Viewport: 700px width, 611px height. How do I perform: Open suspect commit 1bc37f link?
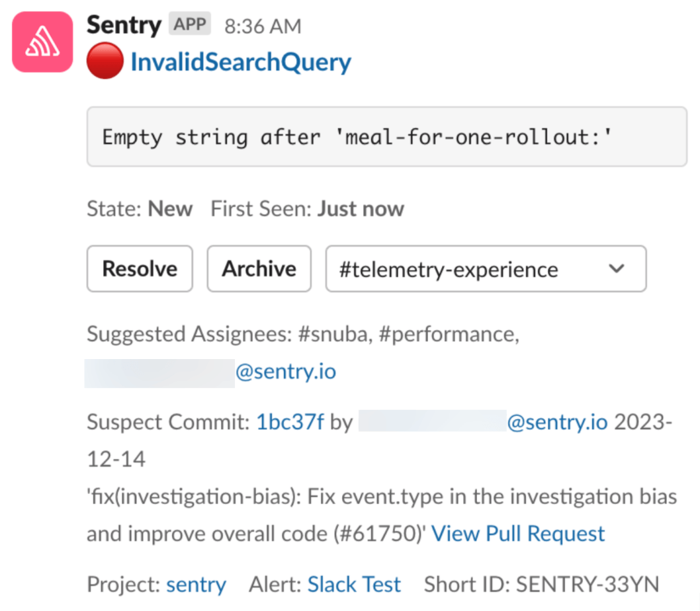click(290, 422)
